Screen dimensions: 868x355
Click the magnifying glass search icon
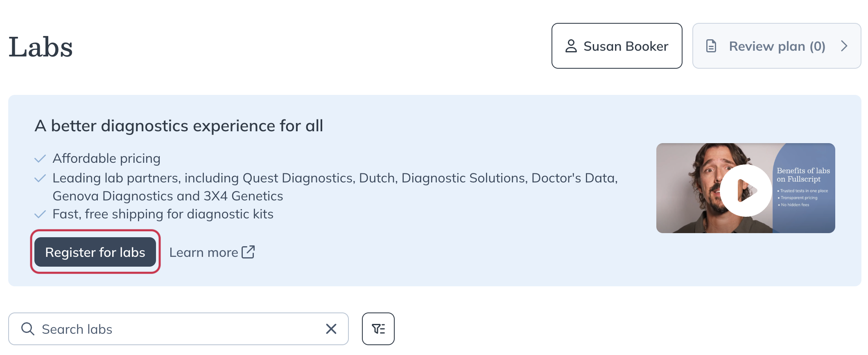27,329
